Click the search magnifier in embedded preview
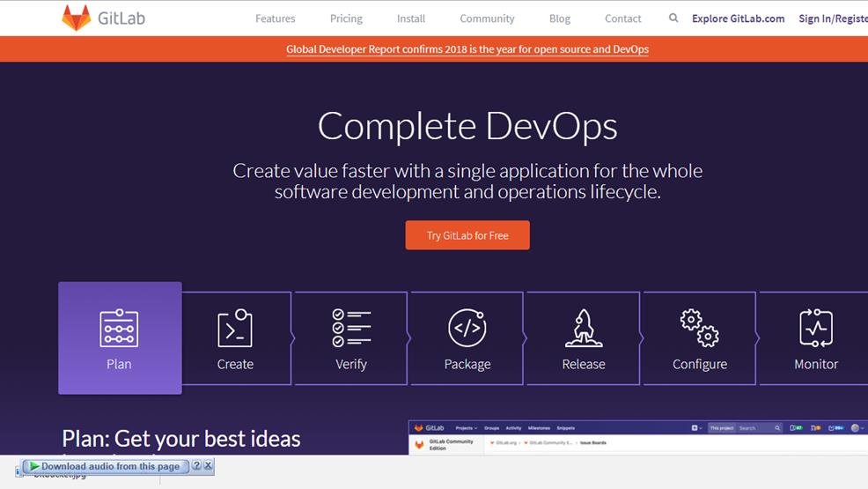 click(777, 427)
